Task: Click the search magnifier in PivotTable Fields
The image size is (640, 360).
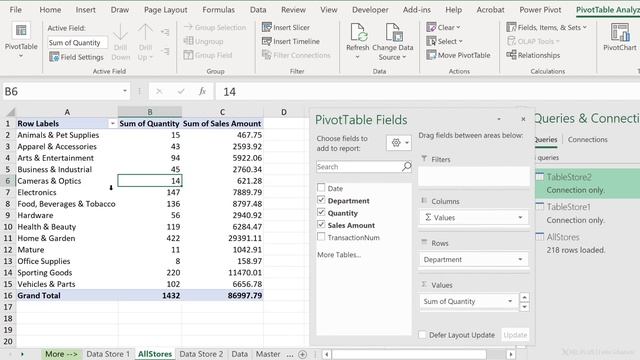Action: pyautogui.click(x=407, y=167)
